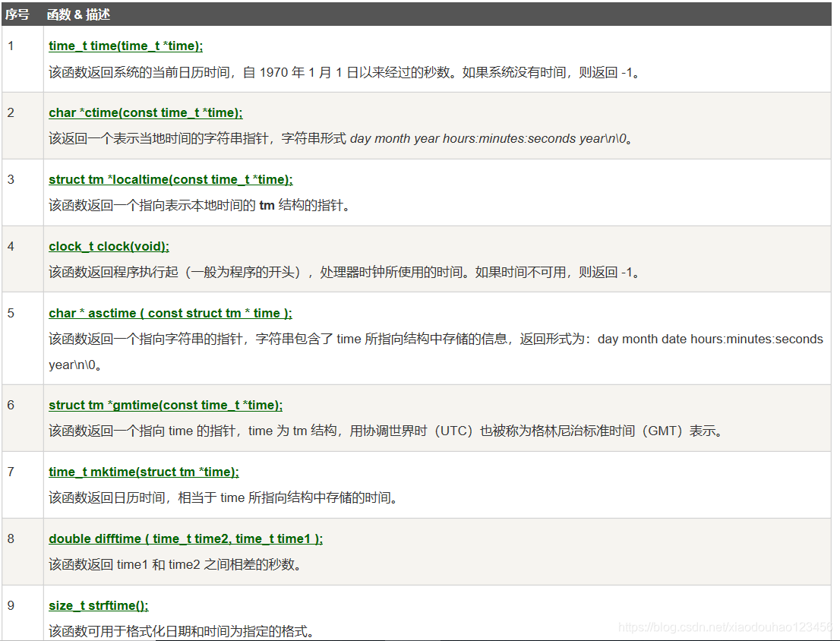The image size is (840, 641).
Task: Click row number 9 cell
Action: coord(23,613)
